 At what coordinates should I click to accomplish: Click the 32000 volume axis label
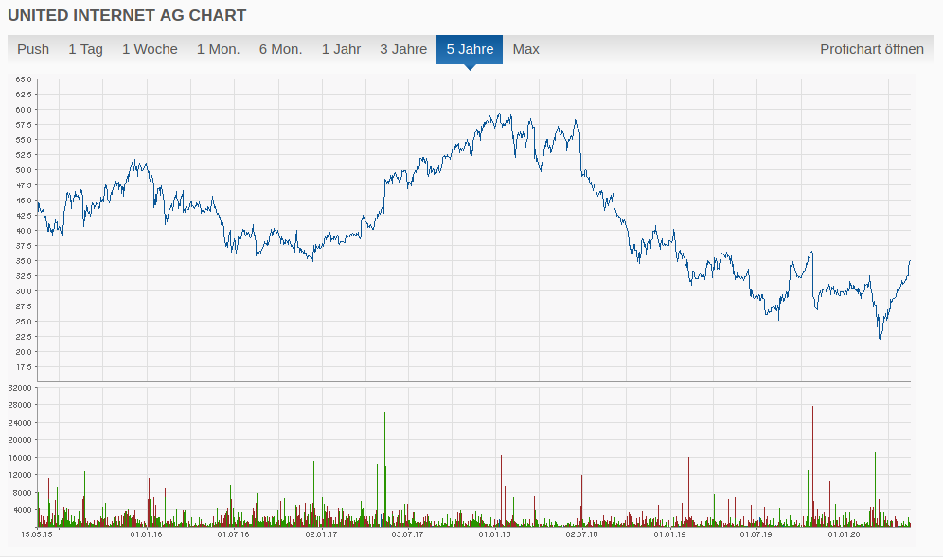tap(21, 388)
